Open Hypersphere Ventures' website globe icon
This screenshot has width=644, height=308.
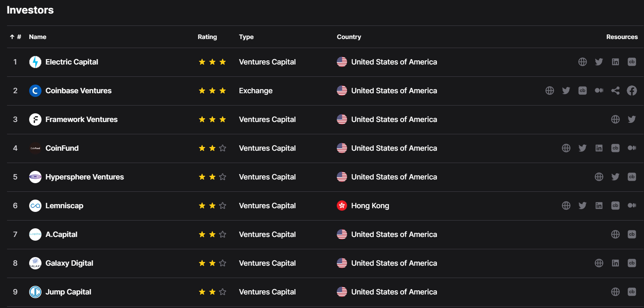tap(599, 177)
